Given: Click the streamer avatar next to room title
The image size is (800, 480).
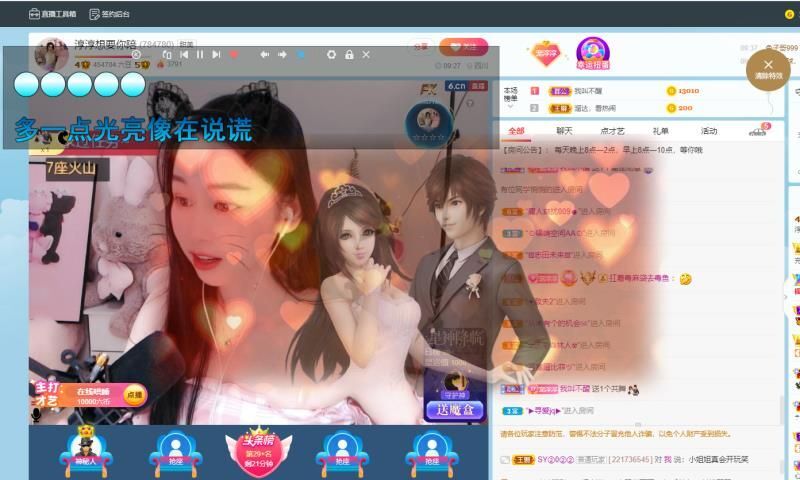Looking at the screenshot, I should pos(51,54).
